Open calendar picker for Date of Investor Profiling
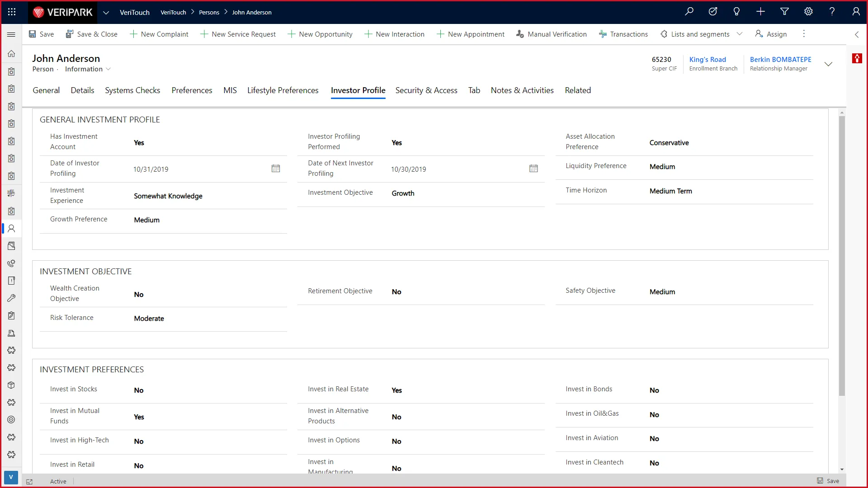Image resolution: width=868 pixels, height=488 pixels. tap(275, 169)
